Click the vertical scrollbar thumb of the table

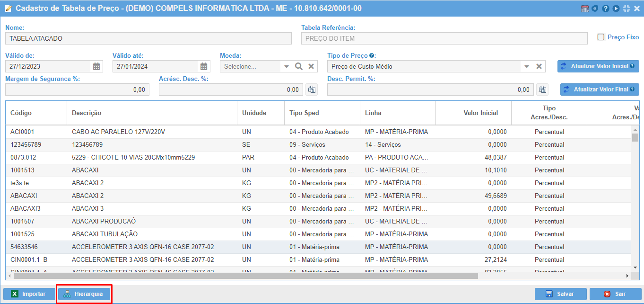tap(635, 137)
